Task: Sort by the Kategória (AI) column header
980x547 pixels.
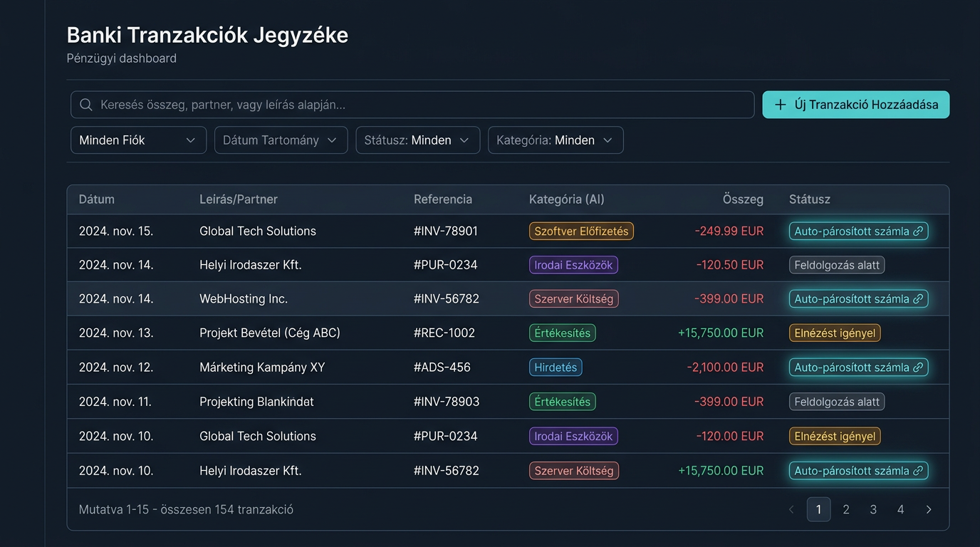Action: tap(567, 199)
